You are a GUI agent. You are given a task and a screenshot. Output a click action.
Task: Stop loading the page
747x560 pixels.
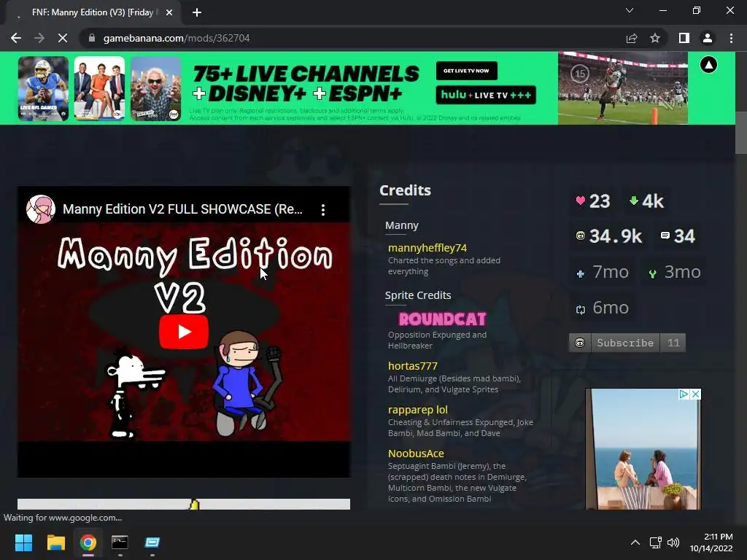point(63,38)
